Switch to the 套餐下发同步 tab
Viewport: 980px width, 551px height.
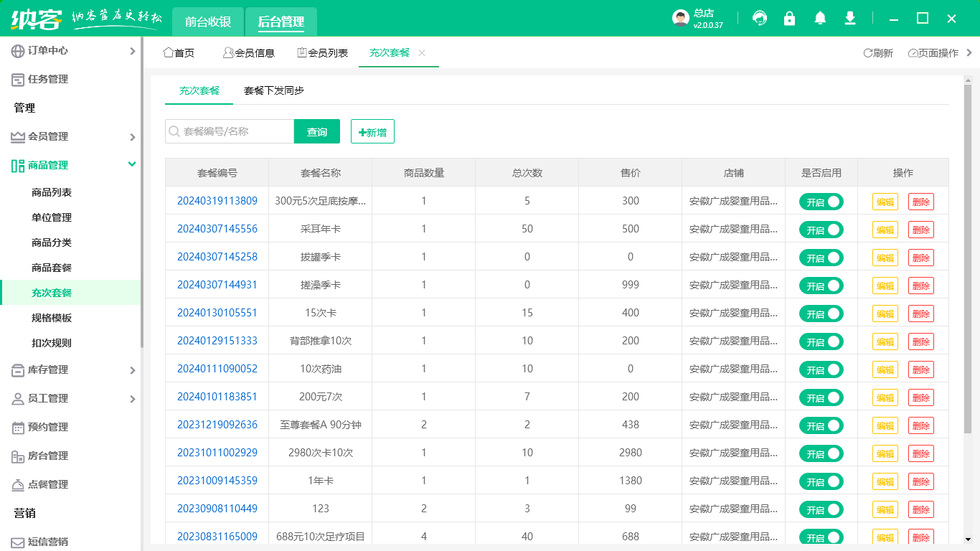(x=274, y=91)
